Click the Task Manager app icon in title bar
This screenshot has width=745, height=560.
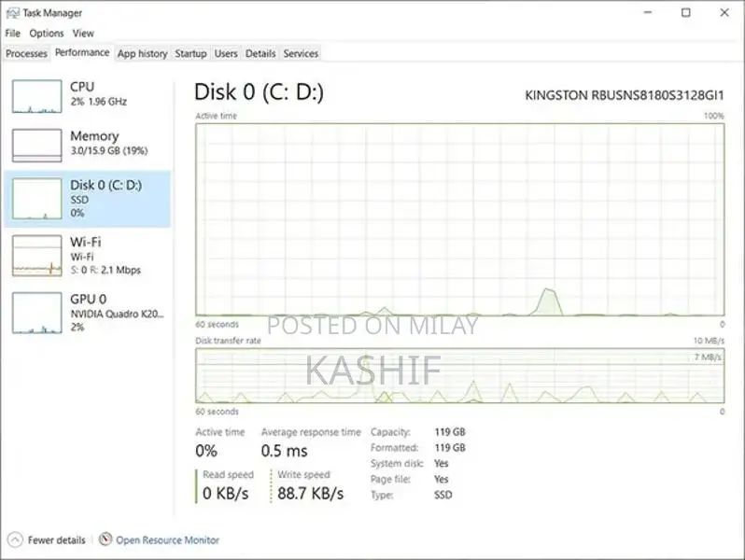(12, 13)
